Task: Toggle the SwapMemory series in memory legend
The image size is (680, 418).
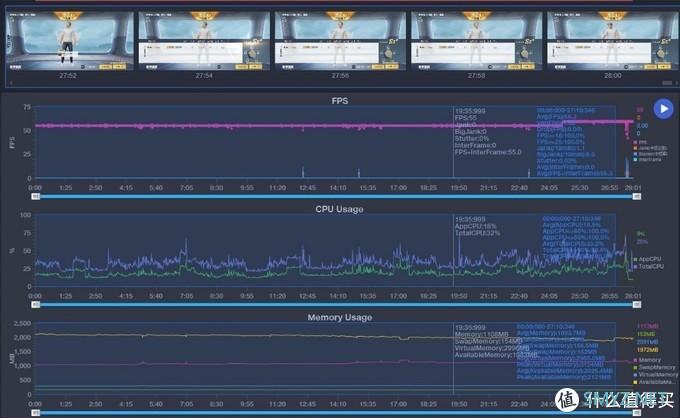Action: tap(654, 367)
